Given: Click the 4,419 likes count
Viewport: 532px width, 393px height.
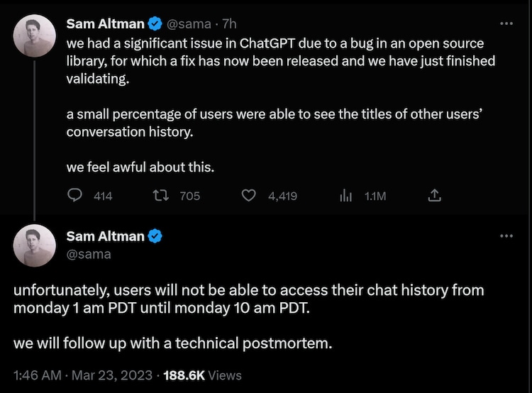Looking at the screenshot, I should pos(282,196).
